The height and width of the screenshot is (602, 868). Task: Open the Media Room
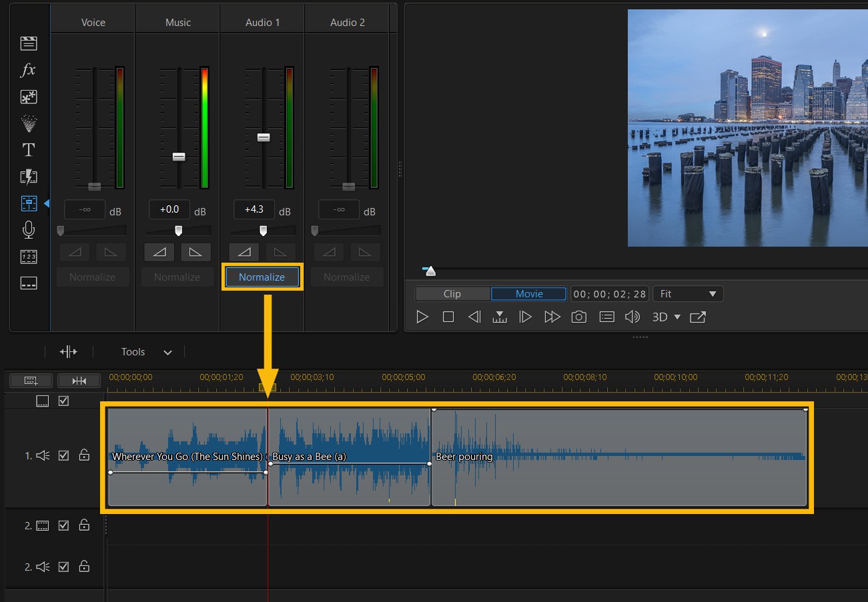coord(28,43)
